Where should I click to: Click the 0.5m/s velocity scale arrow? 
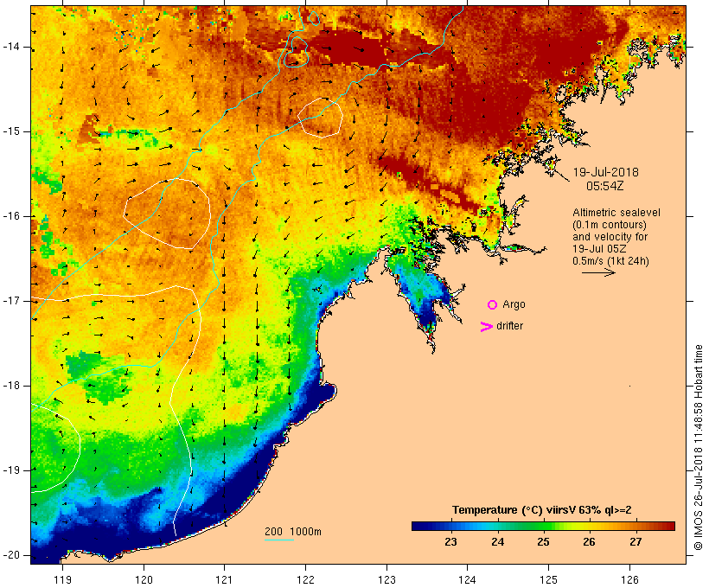coord(598,272)
